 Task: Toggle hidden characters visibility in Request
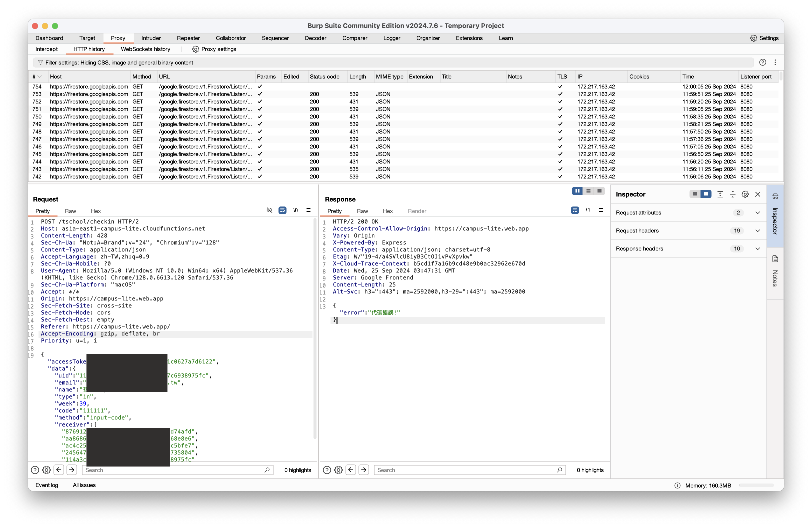coord(269,210)
